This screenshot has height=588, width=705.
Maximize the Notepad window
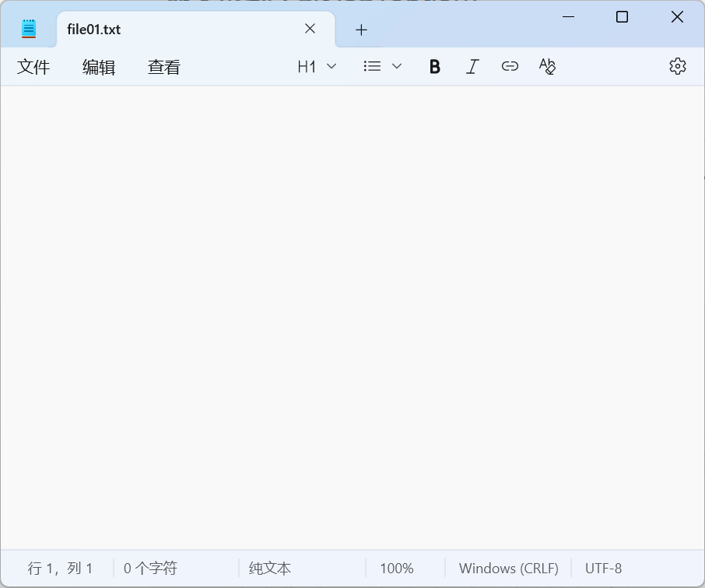623,17
